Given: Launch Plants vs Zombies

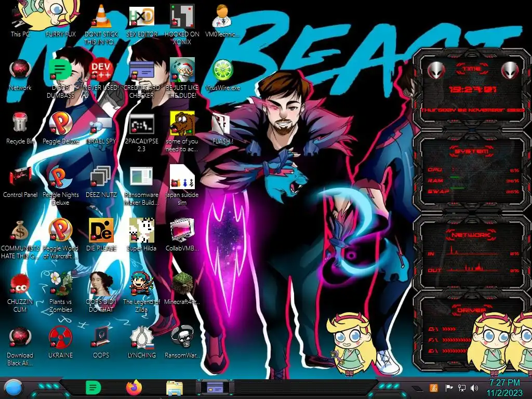Looking at the screenshot, I should coord(60,283).
